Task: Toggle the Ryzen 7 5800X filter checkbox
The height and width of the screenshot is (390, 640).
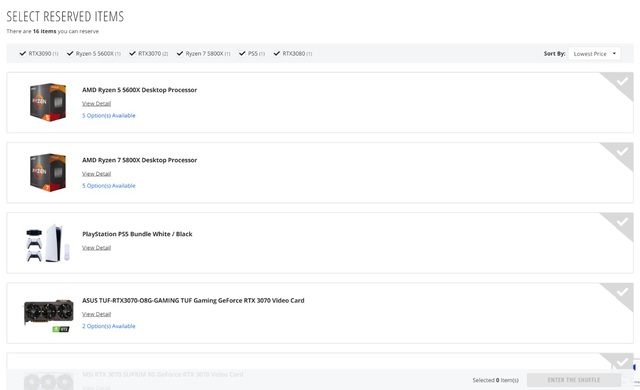Action: 180,53
